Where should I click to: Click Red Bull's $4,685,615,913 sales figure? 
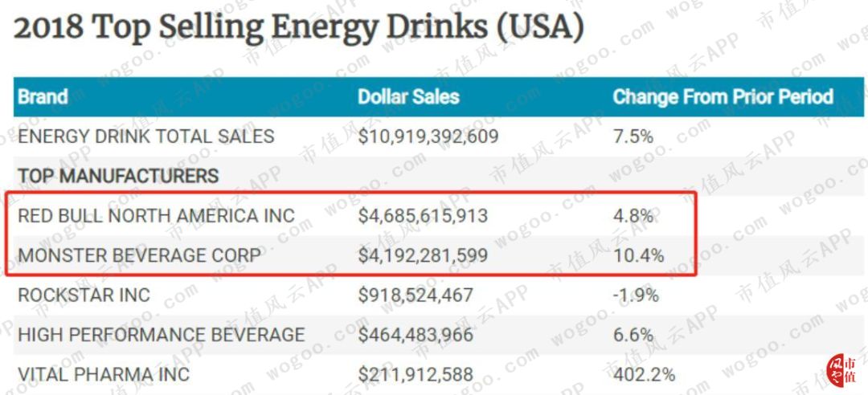tap(423, 216)
